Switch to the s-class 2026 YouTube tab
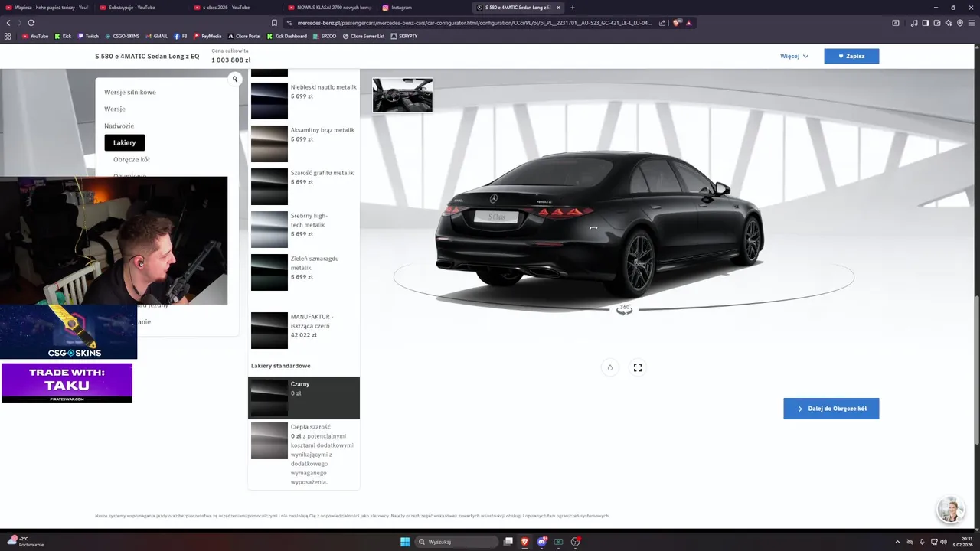Screen dimensions: 980x551 tap(234, 8)
